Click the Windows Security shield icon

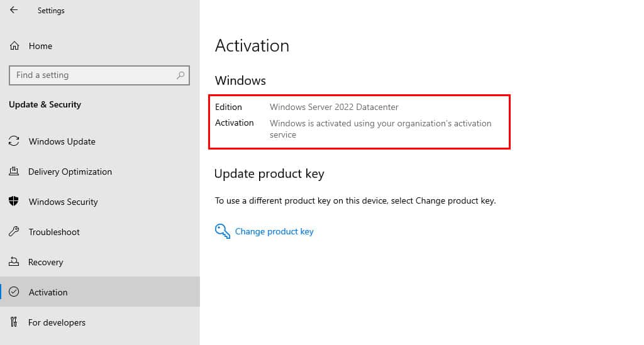tap(14, 201)
